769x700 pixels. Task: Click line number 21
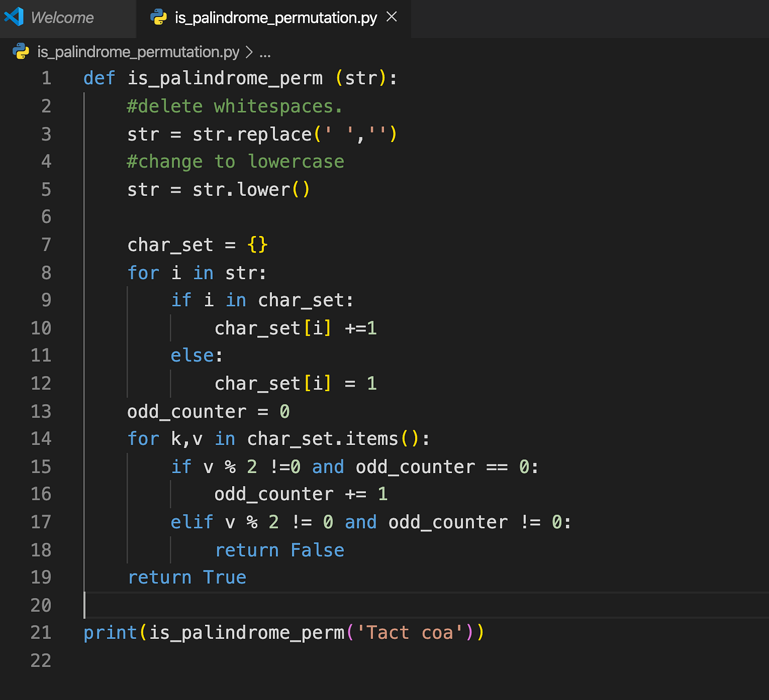40,633
